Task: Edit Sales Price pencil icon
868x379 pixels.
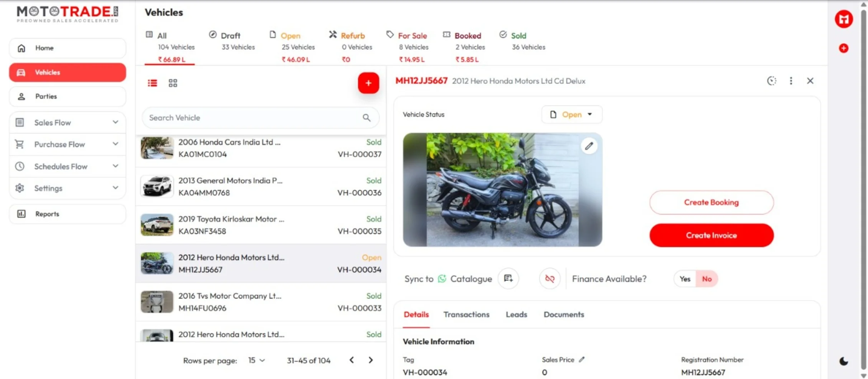Action: pyautogui.click(x=582, y=359)
